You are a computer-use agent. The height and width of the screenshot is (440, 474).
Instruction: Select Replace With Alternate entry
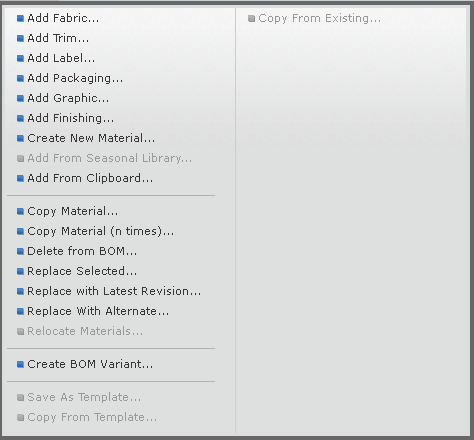98,311
